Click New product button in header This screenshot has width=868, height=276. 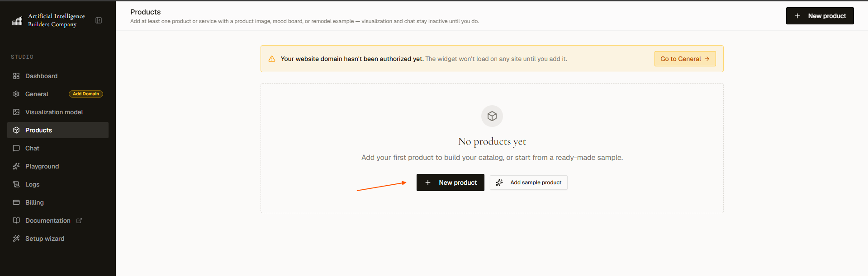(x=820, y=16)
